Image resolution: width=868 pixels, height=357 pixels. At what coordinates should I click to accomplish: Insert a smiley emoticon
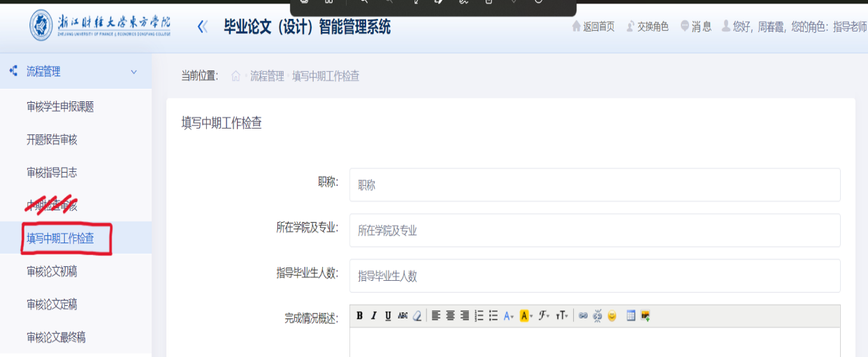[612, 316]
